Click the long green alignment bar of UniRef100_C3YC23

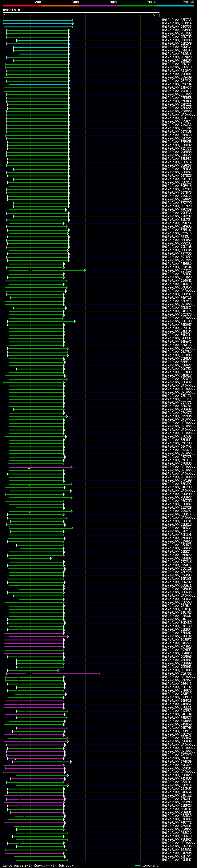coord(47,271)
